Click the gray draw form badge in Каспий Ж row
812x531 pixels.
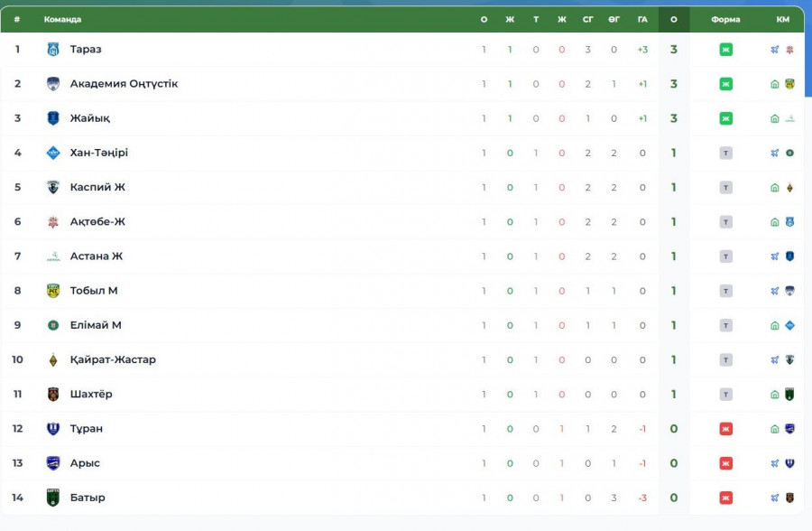725,188
